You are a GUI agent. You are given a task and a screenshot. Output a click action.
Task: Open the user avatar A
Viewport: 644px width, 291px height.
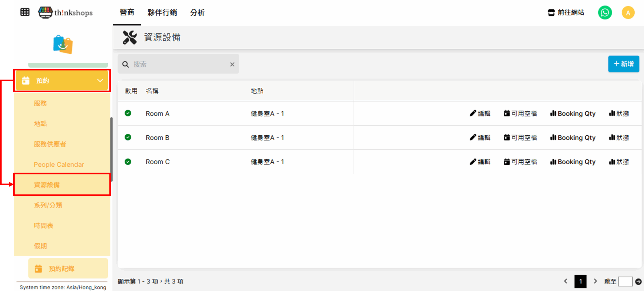(628, 13)
